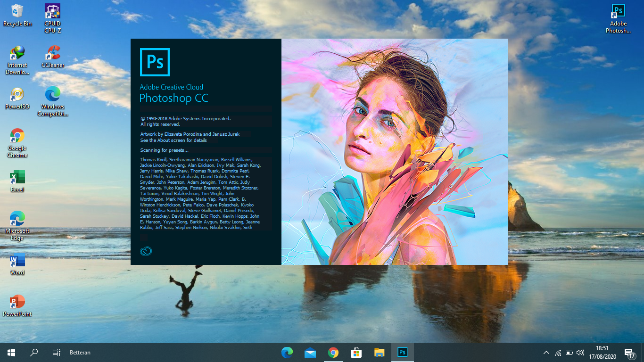Screen dimensions: 644x362
Task: Click 'See the About screen for details'
Action: click(x=173, y=140)
